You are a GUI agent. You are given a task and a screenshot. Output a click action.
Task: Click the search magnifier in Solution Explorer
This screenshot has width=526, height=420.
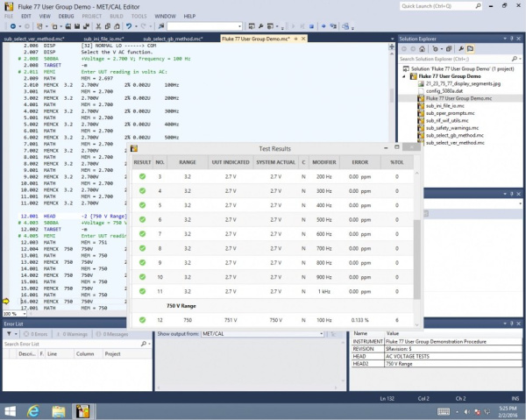click(x=515, y=59)
